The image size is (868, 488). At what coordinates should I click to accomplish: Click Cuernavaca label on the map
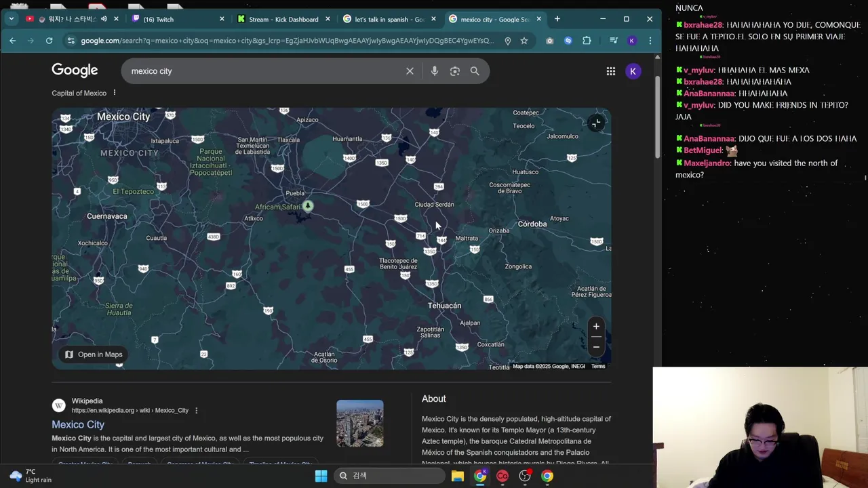[107, 216]
